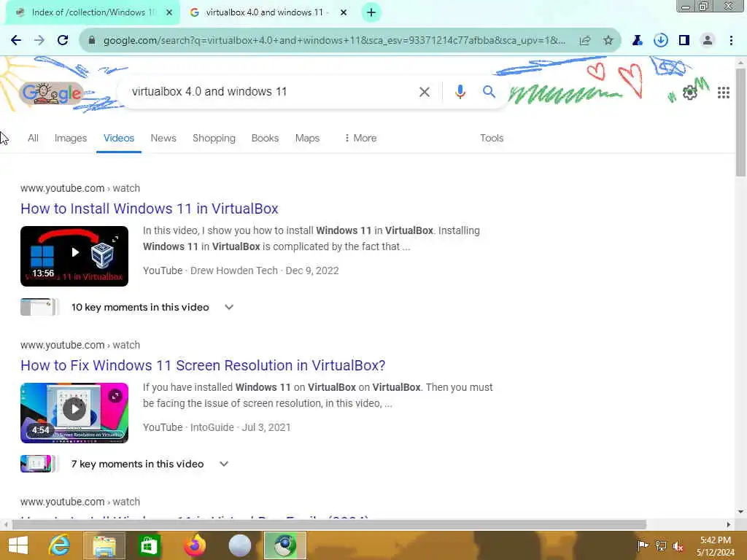
Task: Select the Maps search tab
Action: pos(307,138)
